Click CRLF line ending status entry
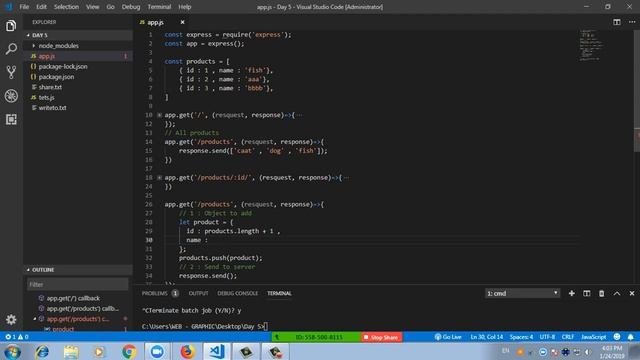Screen dimensions: 640x360 (568, 337)
